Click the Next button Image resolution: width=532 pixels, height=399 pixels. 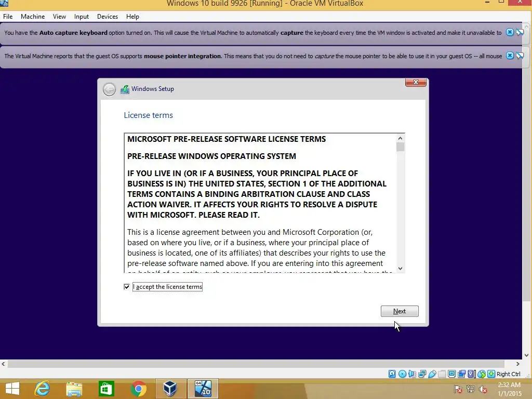[x=400, y=311]
